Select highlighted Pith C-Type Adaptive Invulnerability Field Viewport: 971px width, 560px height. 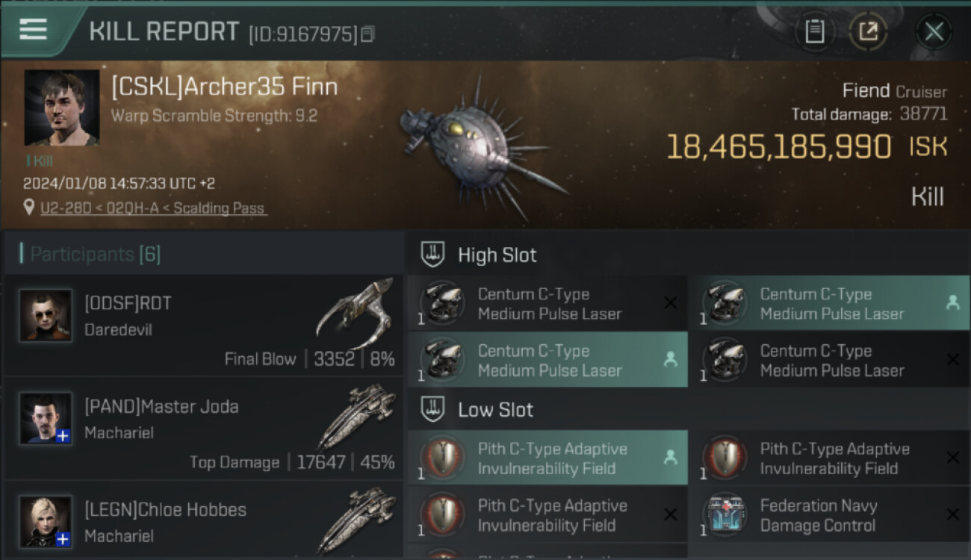547,458
